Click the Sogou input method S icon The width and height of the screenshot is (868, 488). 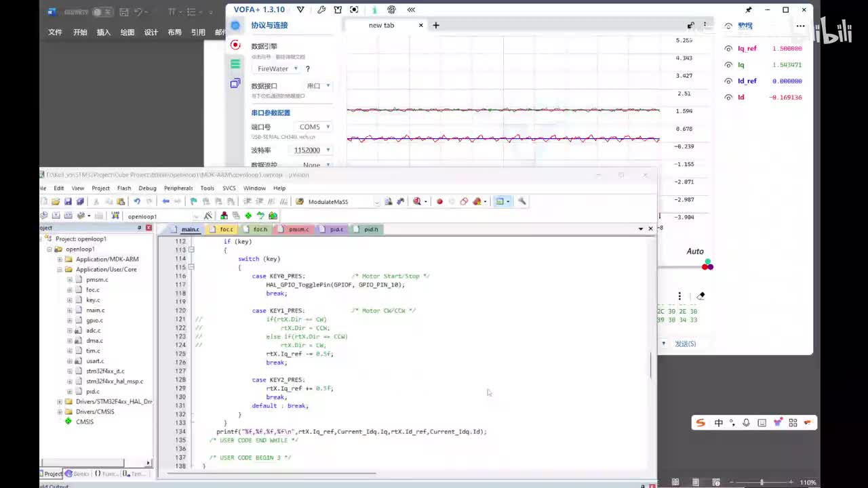701,423
